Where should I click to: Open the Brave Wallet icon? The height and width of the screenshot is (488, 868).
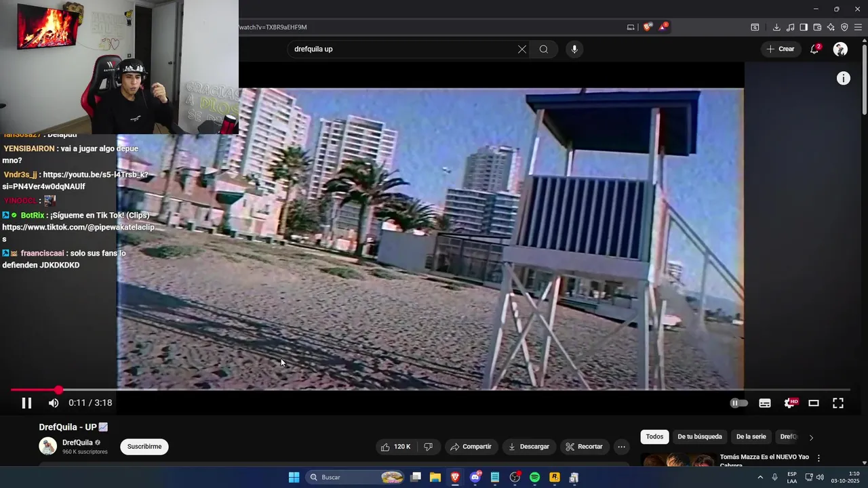click(x=817, y=27)
